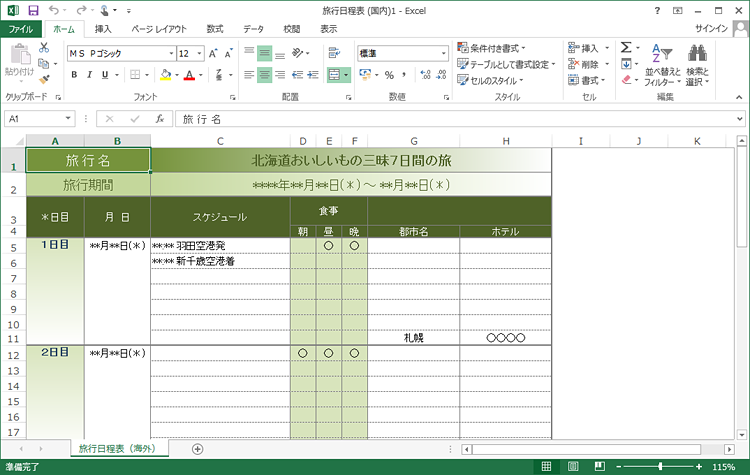Select the Format Painter brush icon

[44, 79]
